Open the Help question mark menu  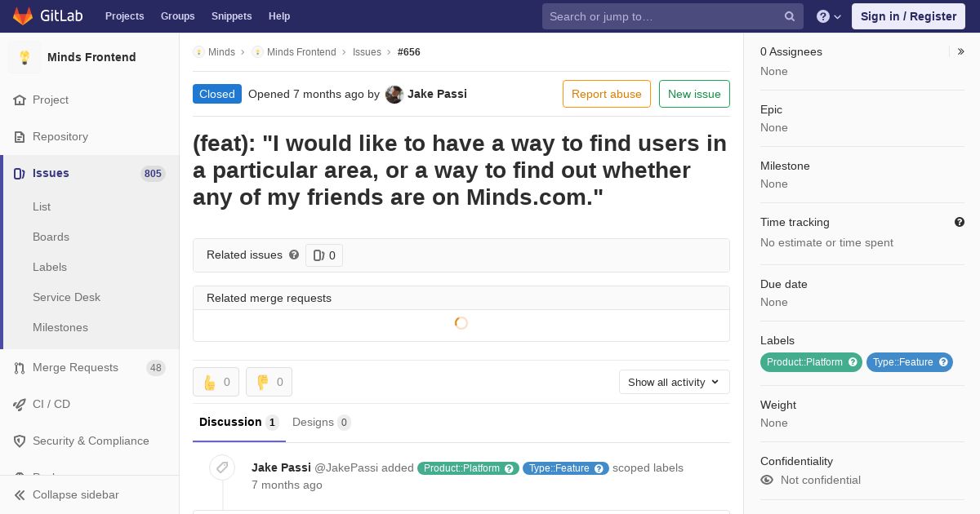(x=829, y=16)
